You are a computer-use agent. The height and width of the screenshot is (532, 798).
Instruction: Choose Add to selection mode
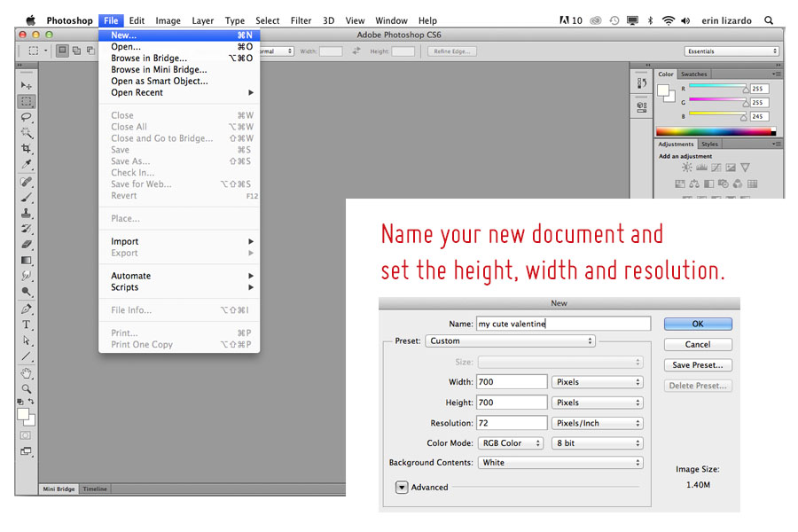[x=76, y=51]
